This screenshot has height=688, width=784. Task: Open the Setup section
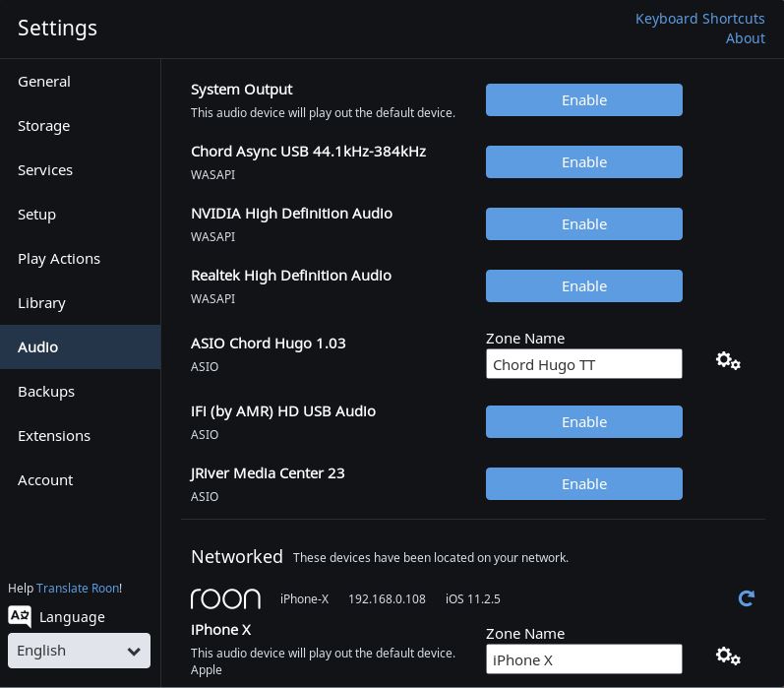80,215
